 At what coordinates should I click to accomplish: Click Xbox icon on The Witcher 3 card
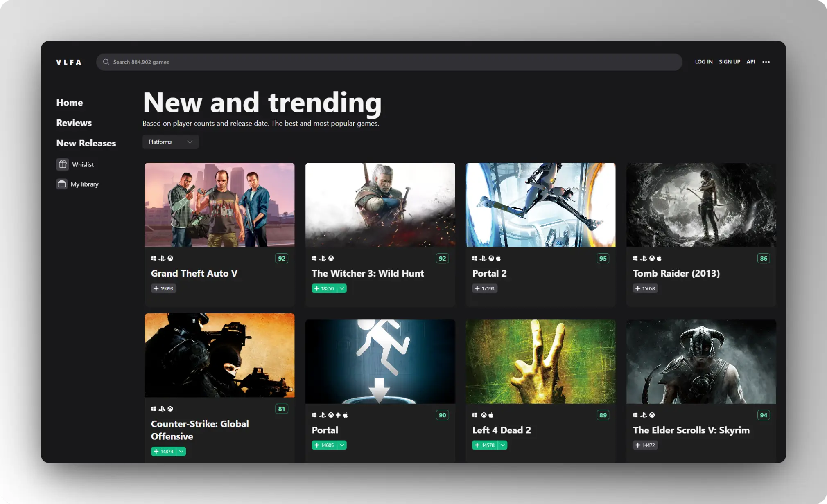click(x=331, y=258)
